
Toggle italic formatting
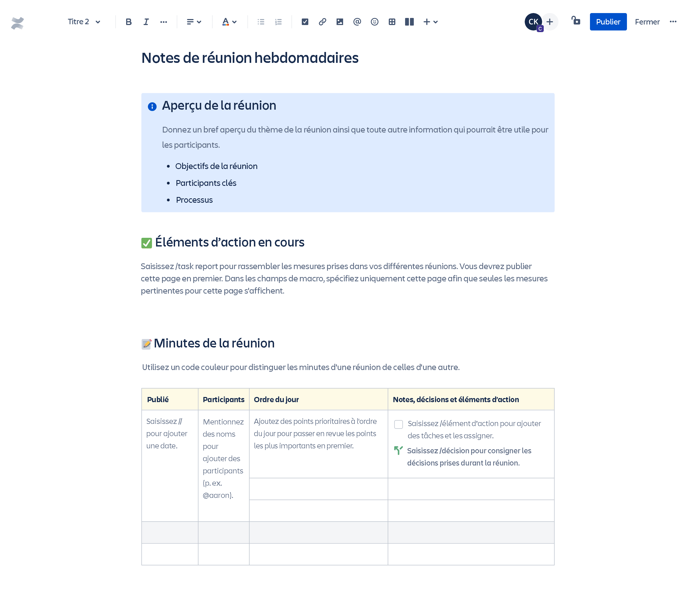tap(146, 21)
